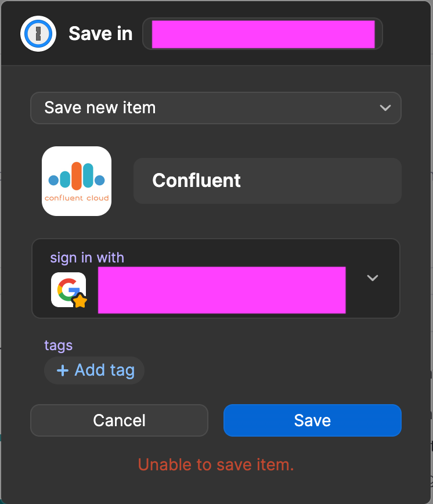Click the 1Password logo icon

point(38,34)
